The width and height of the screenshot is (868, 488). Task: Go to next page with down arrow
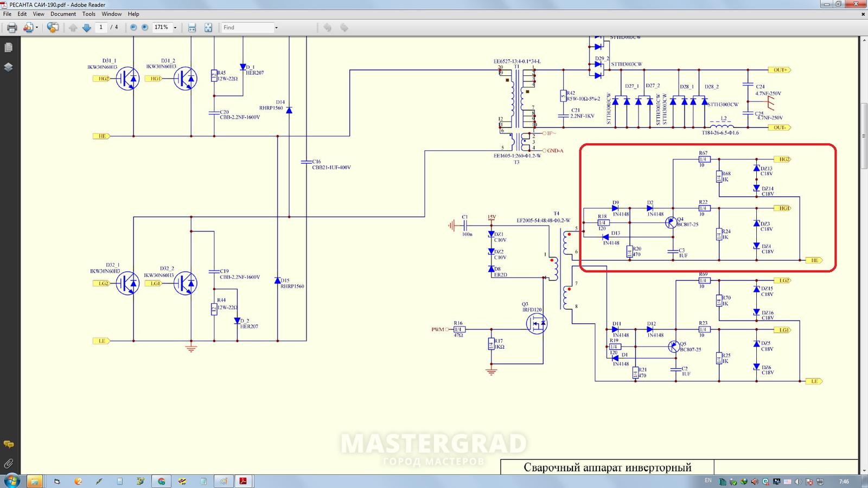point(86,28)
